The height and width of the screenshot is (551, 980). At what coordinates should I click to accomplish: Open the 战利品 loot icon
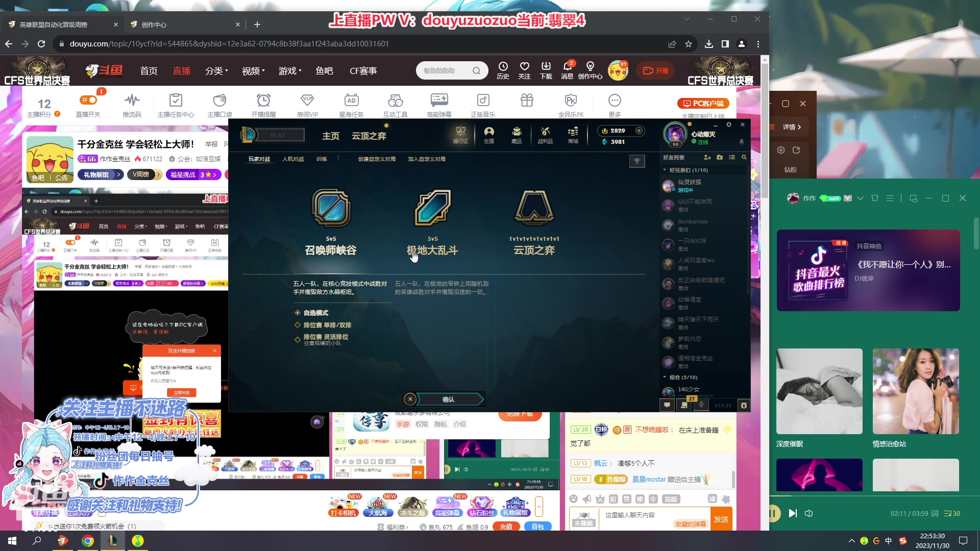pos(545,135)
